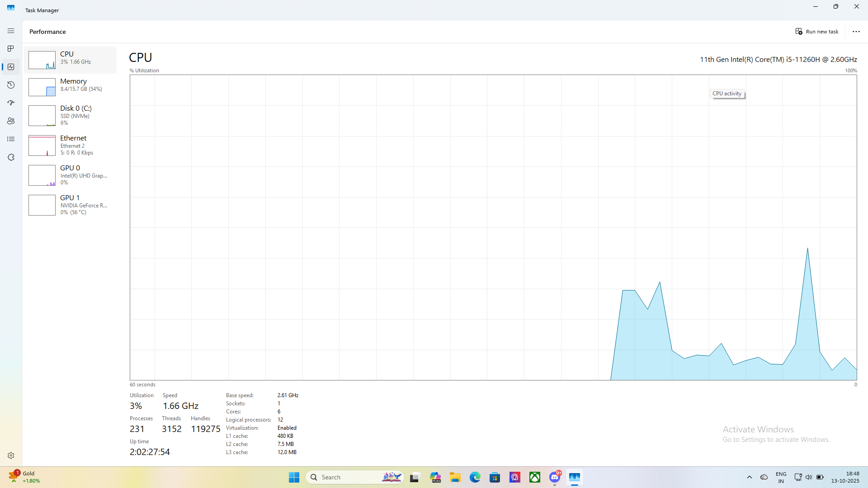Open the three-dot more options menu

point(856,32)
